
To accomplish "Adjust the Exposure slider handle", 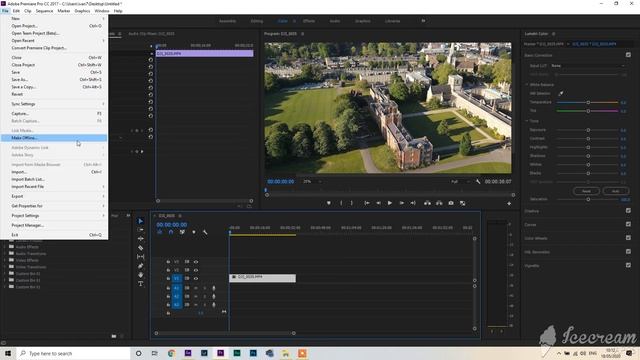I will tap(588, 130).
